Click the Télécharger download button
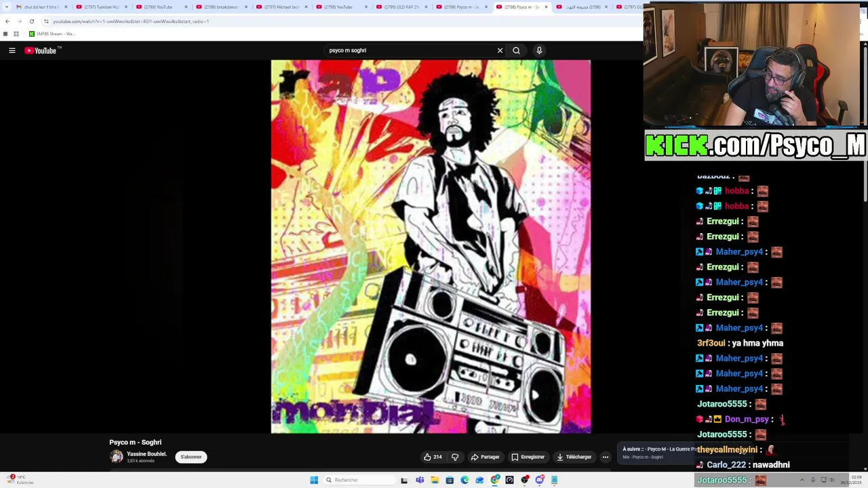The width and height of the screenshot is (868, 488). point(574,457)
